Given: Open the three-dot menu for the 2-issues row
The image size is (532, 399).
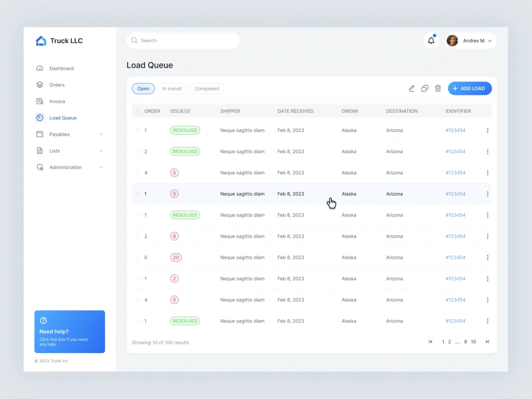Looking at the screenshot, I should click(x=487, y=279).
